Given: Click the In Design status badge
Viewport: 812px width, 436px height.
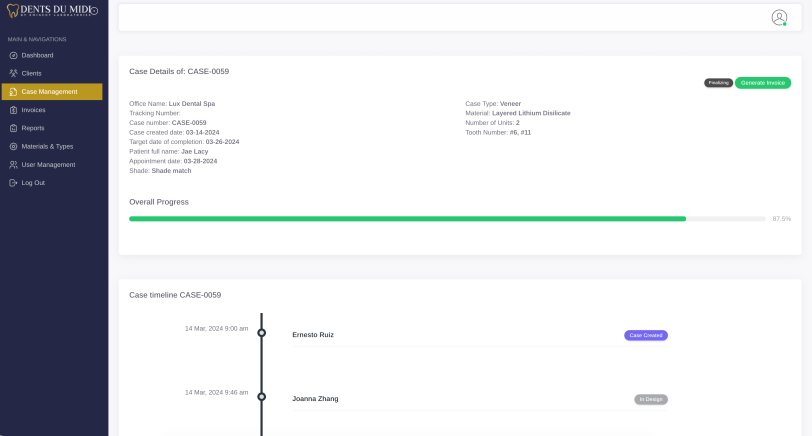Looking at the screenshot, I should coord(651,399).
